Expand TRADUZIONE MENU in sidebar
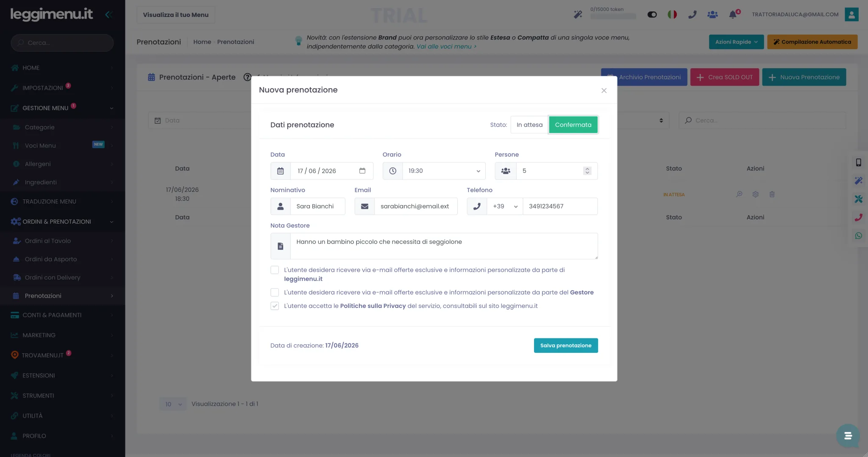This screenshot has height=457, width=868. 62,202
